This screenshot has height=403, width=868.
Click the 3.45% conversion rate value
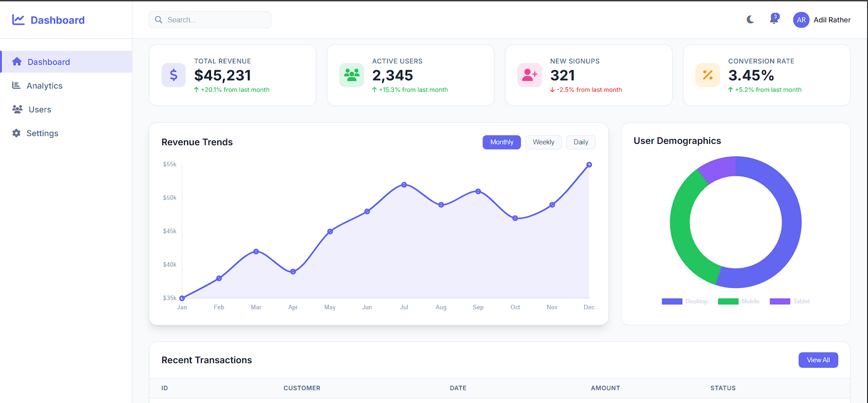point(751,75)
